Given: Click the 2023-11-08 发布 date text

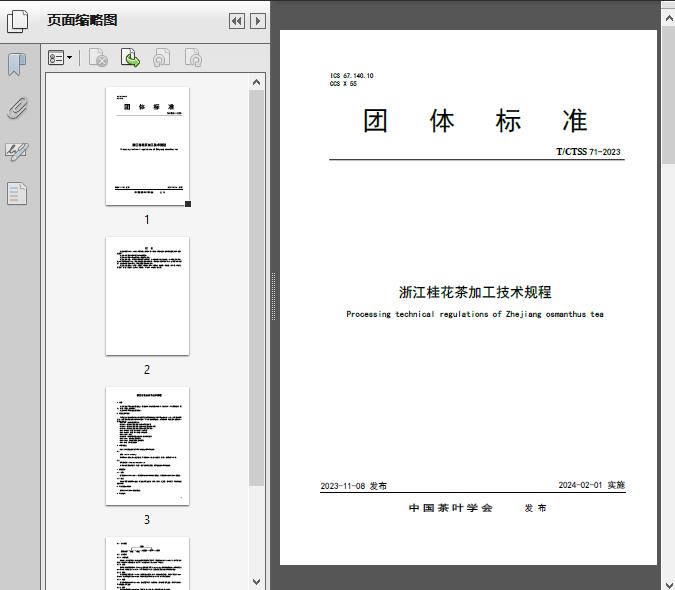Looking at the screenshot, I should pos(353,486).
